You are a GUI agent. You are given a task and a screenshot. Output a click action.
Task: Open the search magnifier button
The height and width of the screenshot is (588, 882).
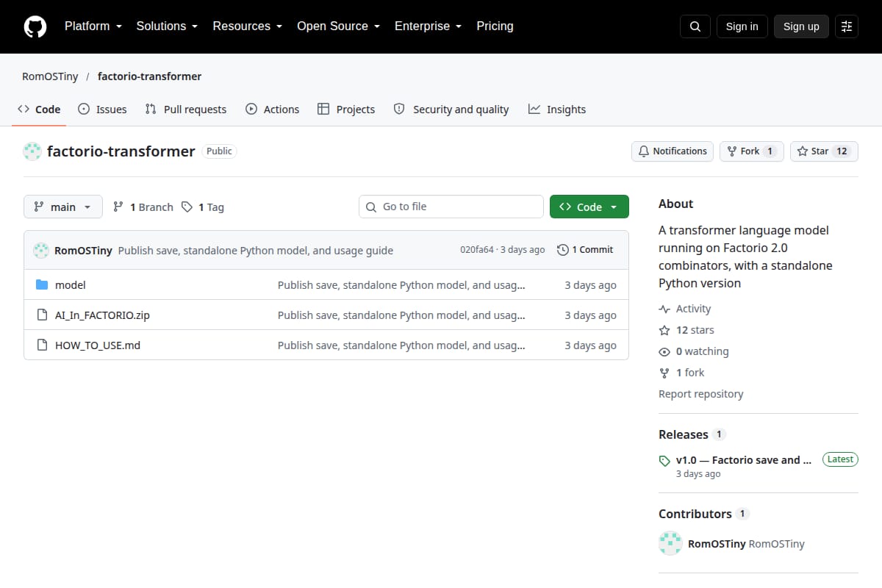pyautogui.click(x=695, y=26)
